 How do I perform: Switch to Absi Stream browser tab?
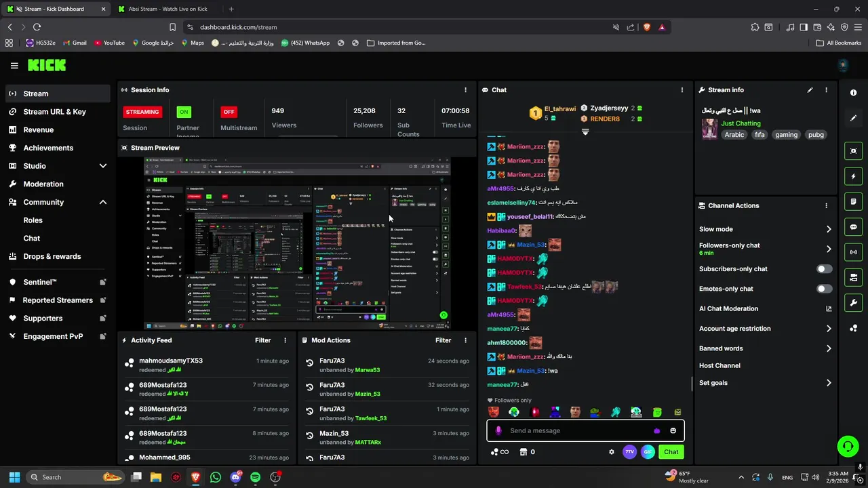click(167, 9)
